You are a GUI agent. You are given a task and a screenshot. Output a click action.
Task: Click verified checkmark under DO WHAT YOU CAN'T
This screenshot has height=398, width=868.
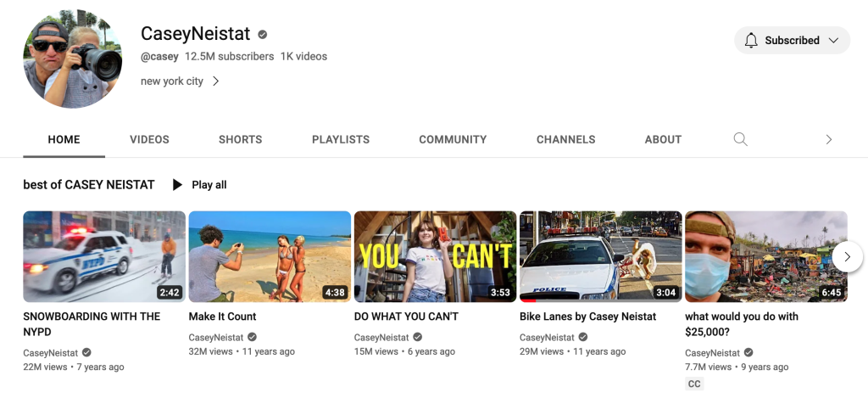click(417, 337)
